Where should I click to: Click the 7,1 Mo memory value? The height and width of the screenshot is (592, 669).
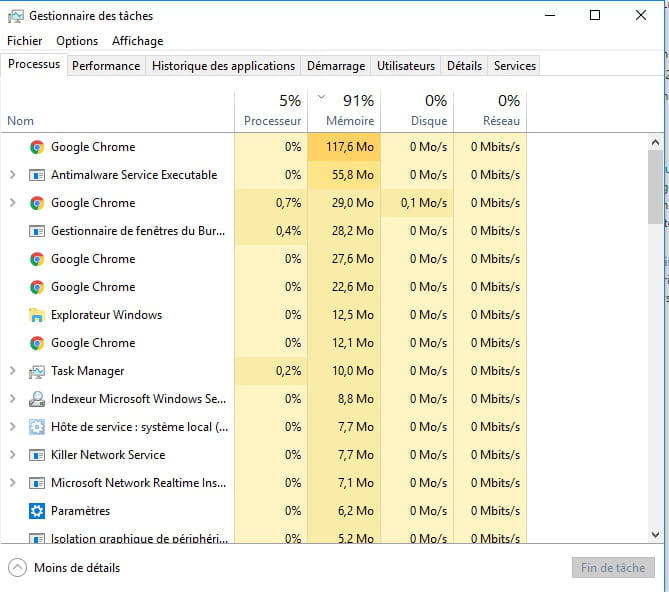coord(355,483)
